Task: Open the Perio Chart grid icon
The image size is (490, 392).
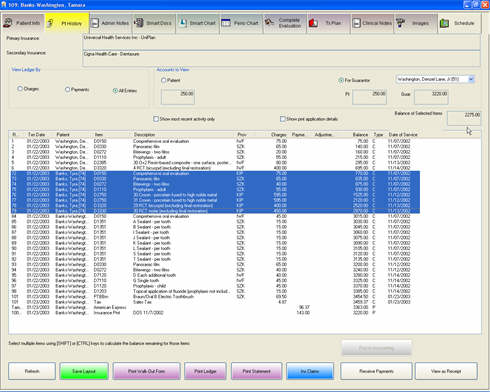Action: pos(226,23)
